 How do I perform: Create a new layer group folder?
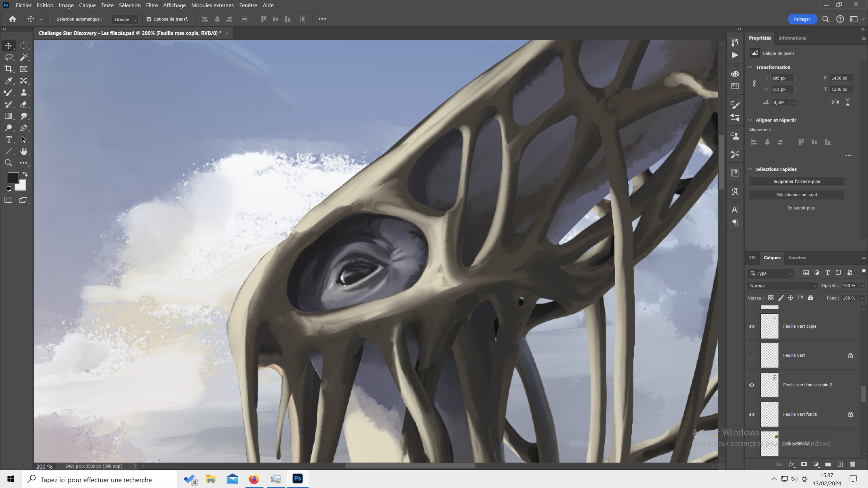pos(828,464)
